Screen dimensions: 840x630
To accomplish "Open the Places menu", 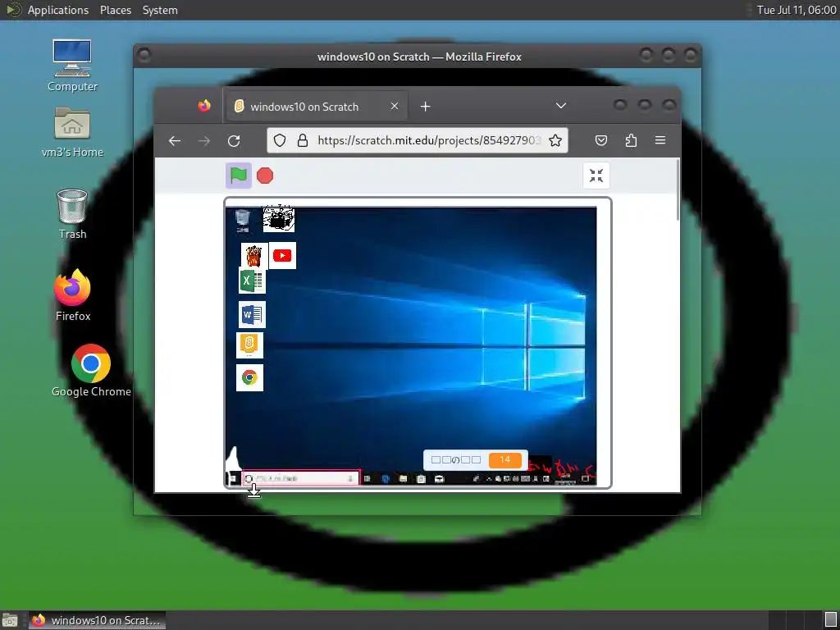I will [x=115, y=10].
